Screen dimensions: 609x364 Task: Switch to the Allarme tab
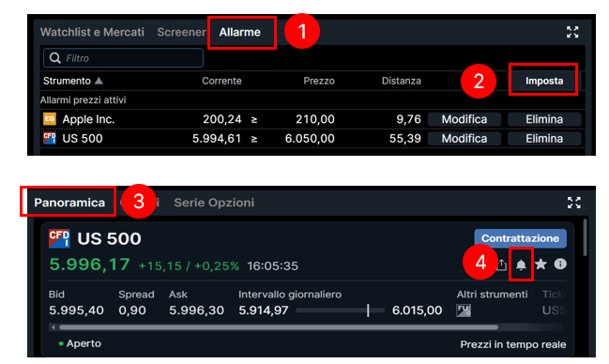click(239, 32)
